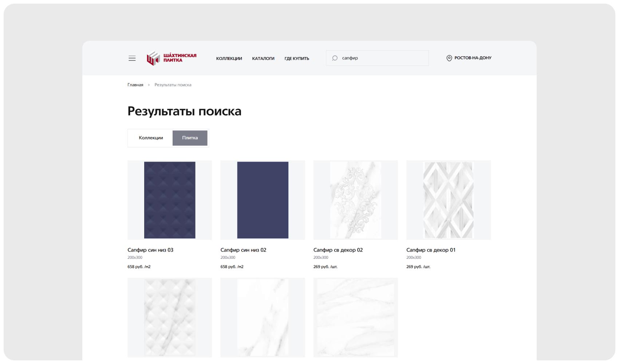Open the Каталоги menu item
The width and height of the screenshot is (619, 364).
263,59
